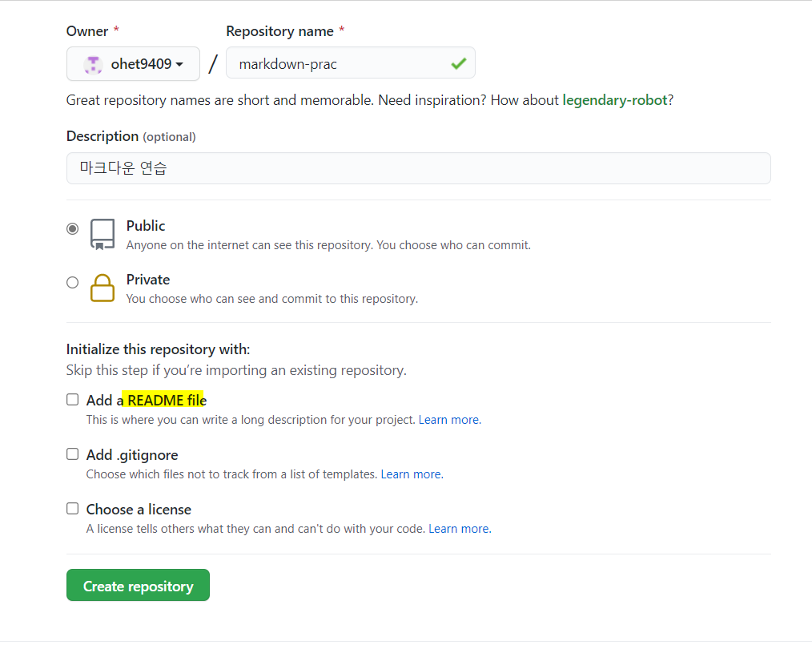Select the Private radio button

(73, 282)
